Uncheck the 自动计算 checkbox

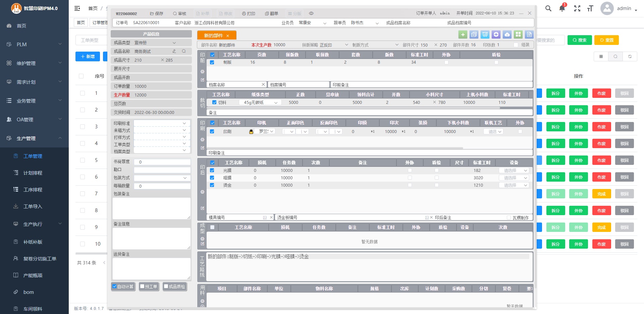tap(115, 287)
